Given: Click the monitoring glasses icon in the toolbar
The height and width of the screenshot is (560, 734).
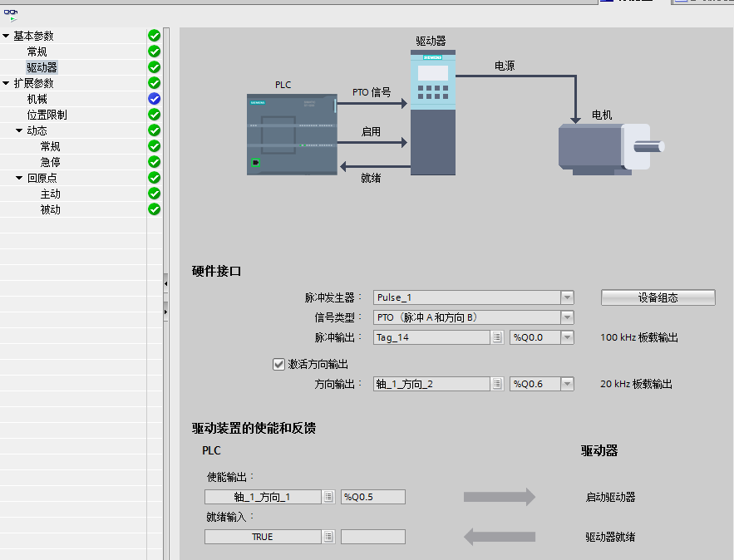Looking at the screenshot, I should [x=11, y=12].
